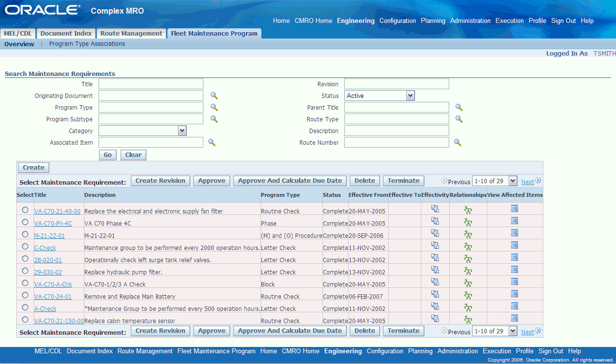Open Relationships icon for M-21-22-01 row

(468, 234)
